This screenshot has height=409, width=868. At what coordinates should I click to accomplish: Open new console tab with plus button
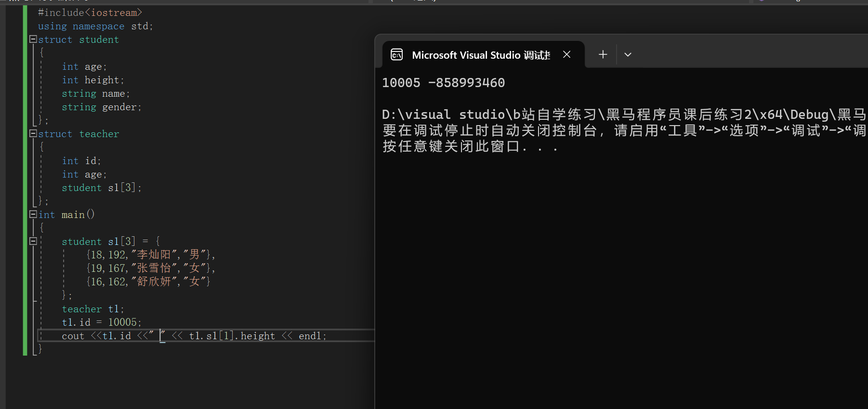603,54
